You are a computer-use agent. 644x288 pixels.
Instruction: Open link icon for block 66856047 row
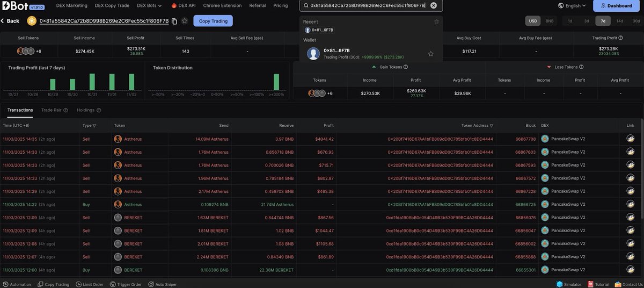(631, 231)
